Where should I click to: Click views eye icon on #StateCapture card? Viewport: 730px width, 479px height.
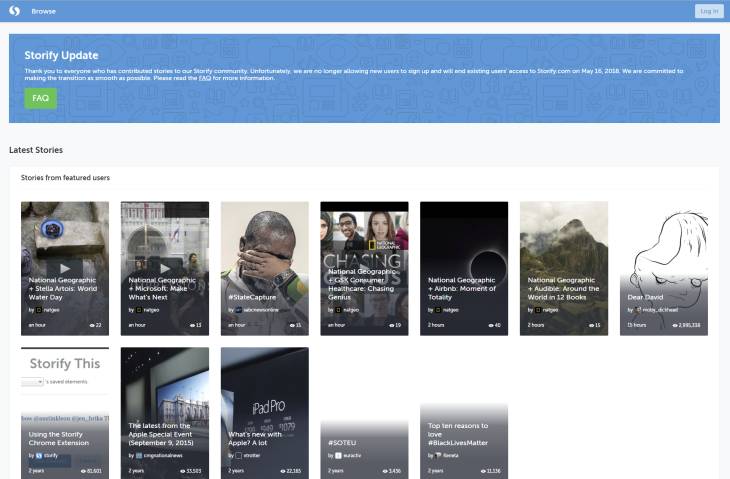tap(292, 325)
